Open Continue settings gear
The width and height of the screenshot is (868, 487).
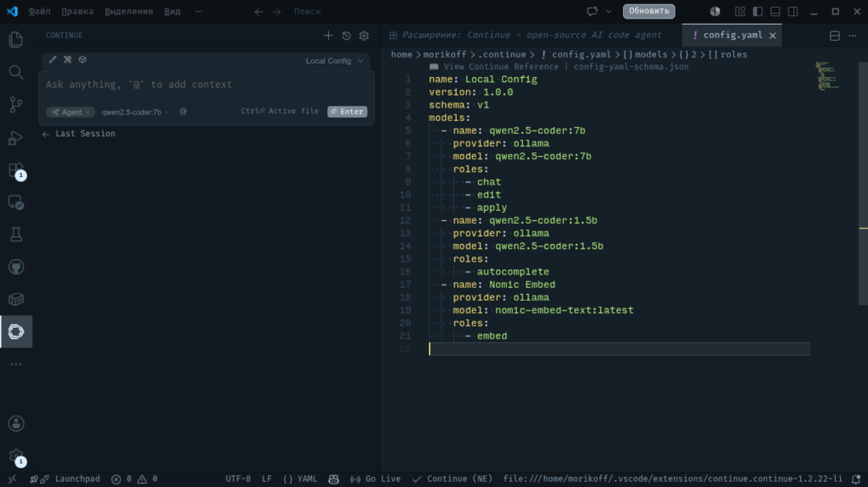click(x=364, y=36)
